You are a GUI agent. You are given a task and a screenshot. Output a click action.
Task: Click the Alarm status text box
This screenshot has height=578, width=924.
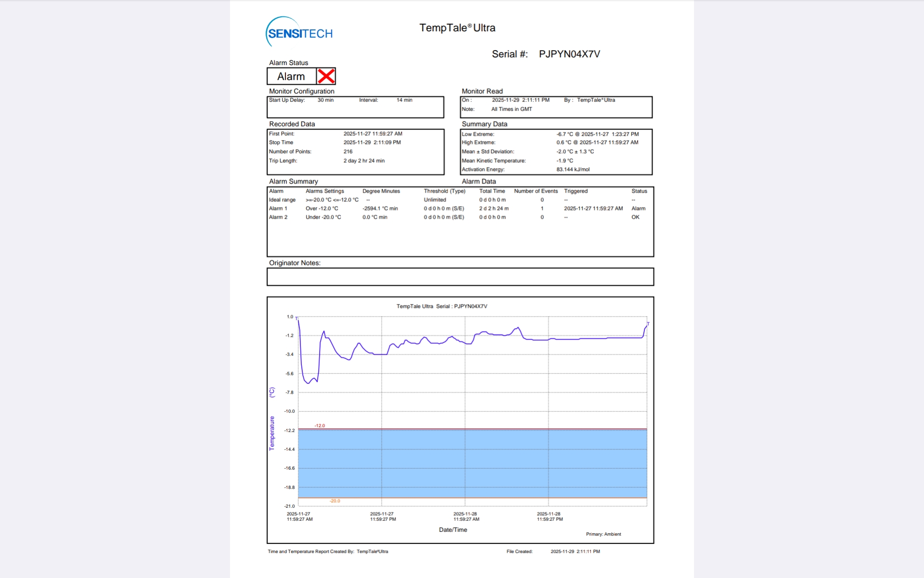[x=291, y=77]
